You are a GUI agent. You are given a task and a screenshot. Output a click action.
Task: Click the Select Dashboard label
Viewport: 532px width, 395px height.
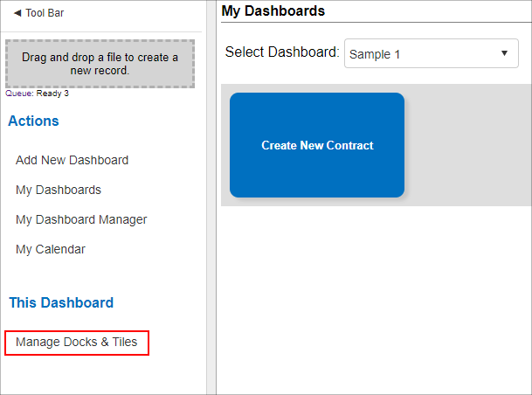pyautogui.click(x=282, y=52)
